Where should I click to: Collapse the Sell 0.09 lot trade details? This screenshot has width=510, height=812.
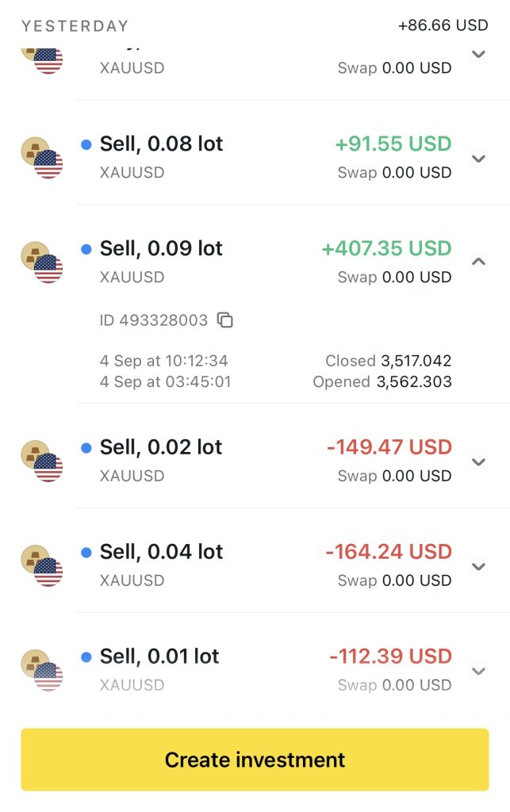(x=478, y=261)
